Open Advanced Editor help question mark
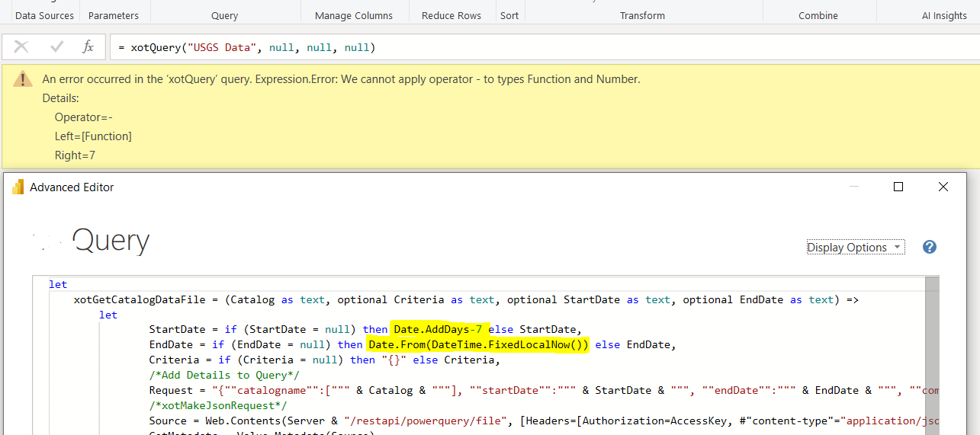980x435 pixels. tap(929, 247)
